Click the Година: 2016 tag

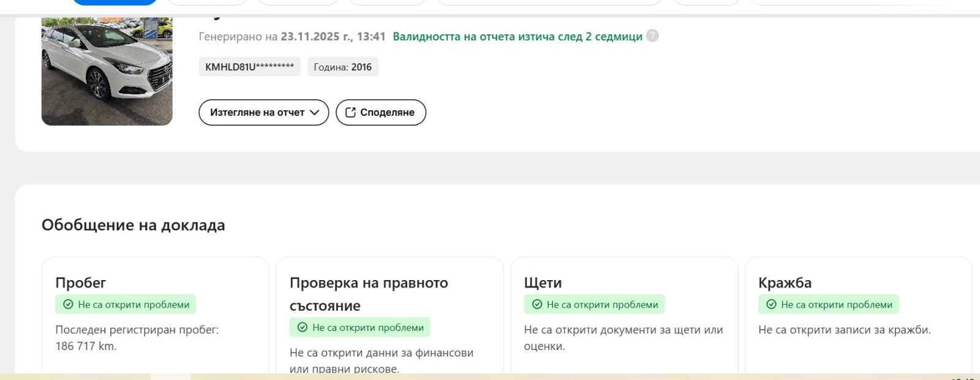point(343,67)
